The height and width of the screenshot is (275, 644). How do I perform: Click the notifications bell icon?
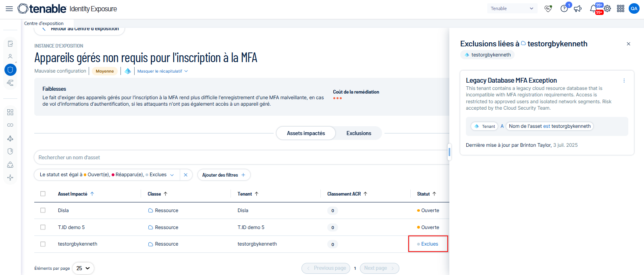[x=593, y=8]
